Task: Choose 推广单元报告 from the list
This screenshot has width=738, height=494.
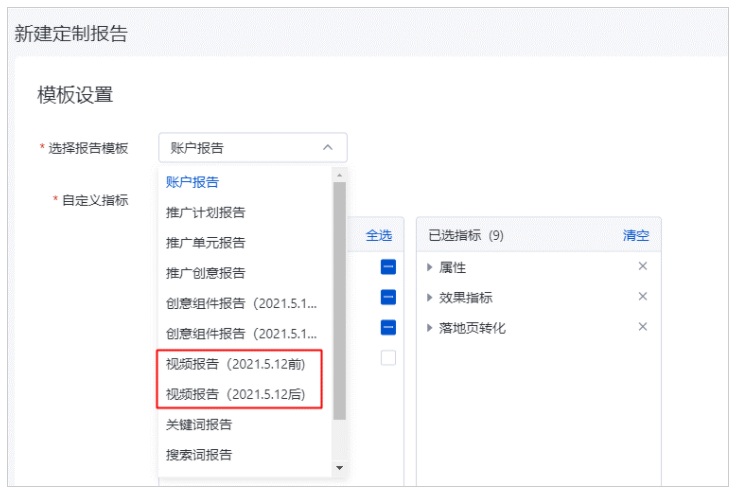Action: (x=206, y=242)
